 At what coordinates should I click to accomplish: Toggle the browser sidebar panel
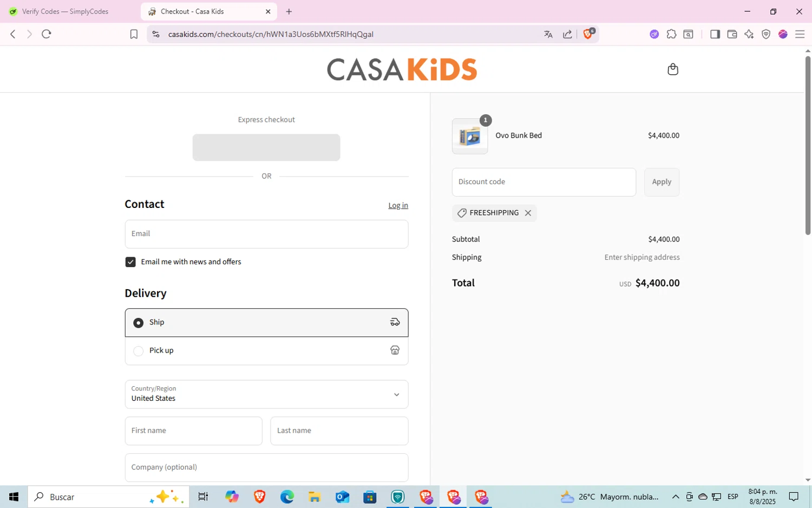pyautogui.click(x=715, y=34)
